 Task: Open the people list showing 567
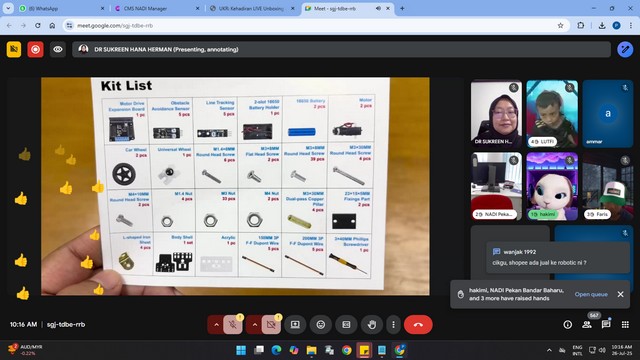click(x=587, y=324)
